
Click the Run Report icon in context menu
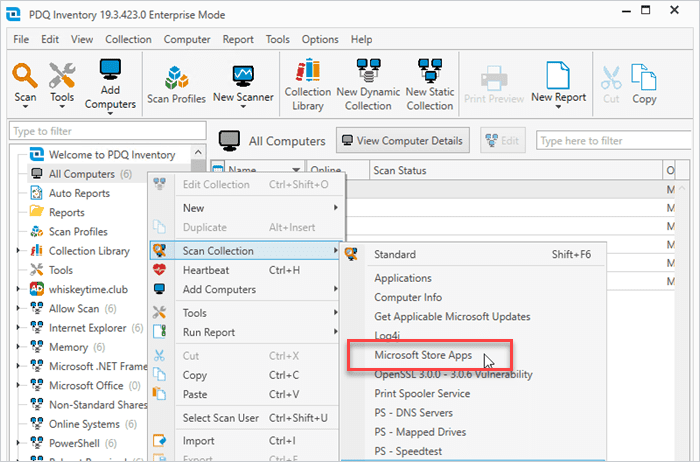click(x=159, y=332)
